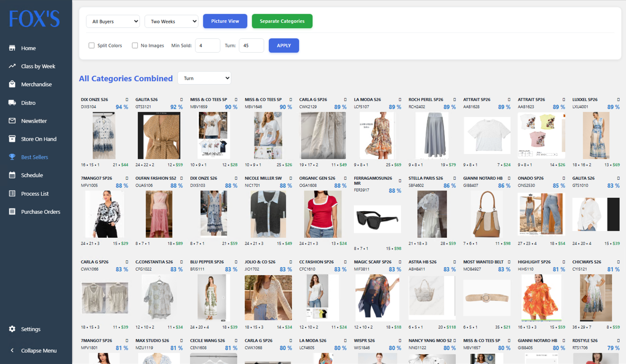The image size is (626, 364).
Task: Open the FER3917 sunglasses image
Action: pyautogui.click(x=377, y=219)
